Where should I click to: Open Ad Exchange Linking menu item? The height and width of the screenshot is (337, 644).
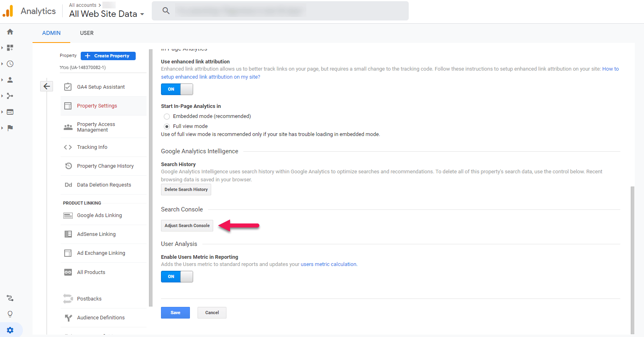coord(103,253)
